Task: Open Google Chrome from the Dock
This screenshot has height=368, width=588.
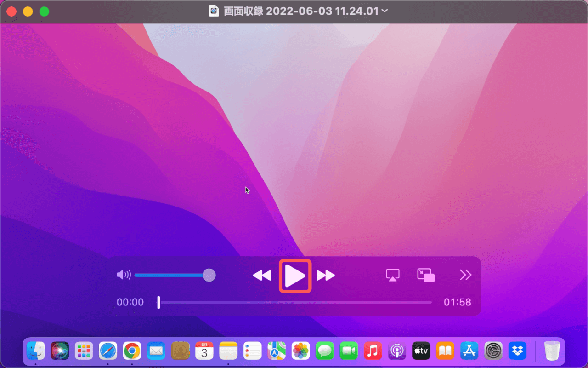Action: pyautogui.click(x=132, y=351)
